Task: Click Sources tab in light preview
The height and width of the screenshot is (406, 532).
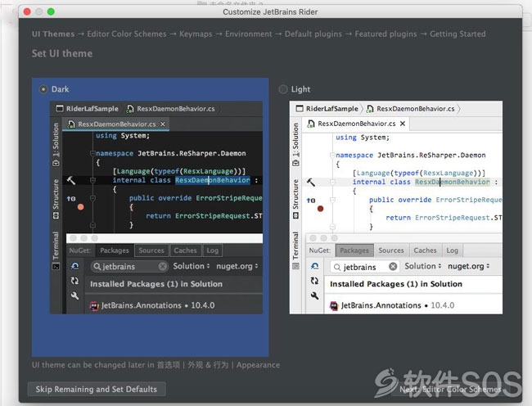Action: click(x=391, y=250)
